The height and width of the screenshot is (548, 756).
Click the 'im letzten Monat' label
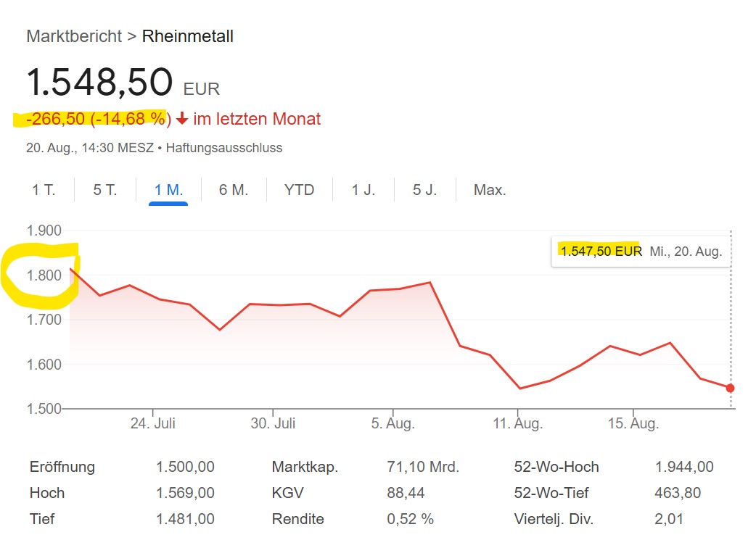257,118
